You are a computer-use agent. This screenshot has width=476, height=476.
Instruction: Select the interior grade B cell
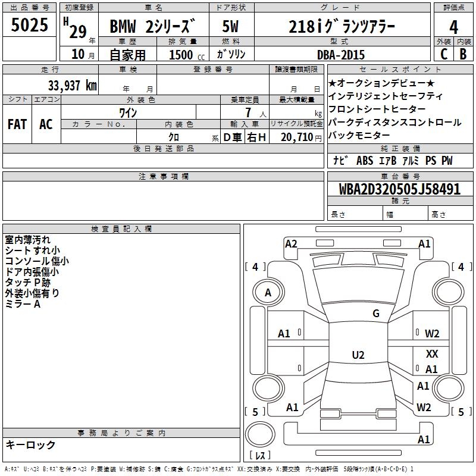tap(464, 53)
